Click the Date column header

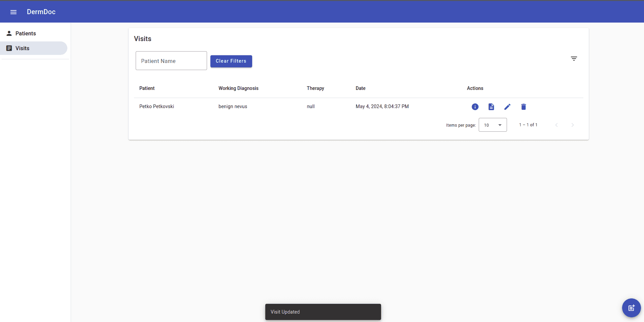click(x=361, y=88)
